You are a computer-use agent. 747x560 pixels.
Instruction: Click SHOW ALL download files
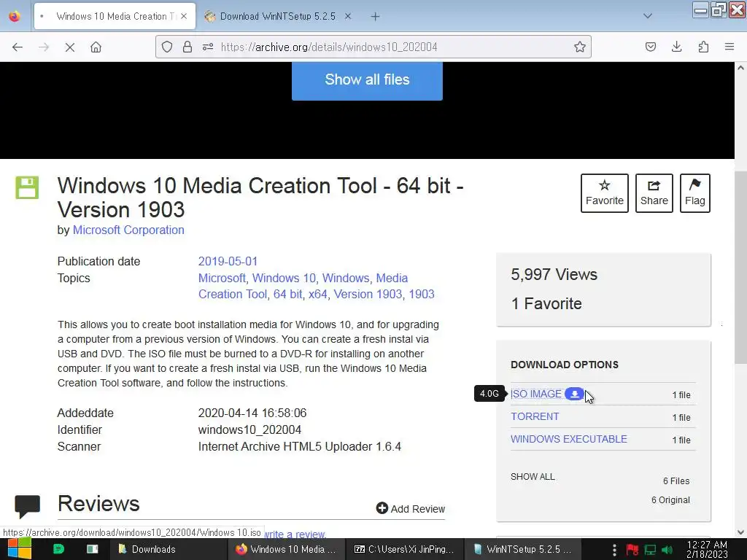(533, 477)
